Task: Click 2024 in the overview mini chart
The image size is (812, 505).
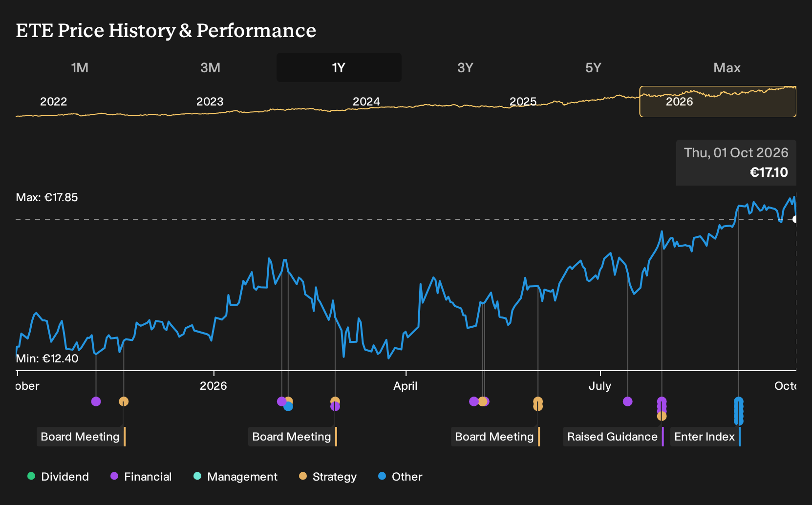Action: point(366,102)
